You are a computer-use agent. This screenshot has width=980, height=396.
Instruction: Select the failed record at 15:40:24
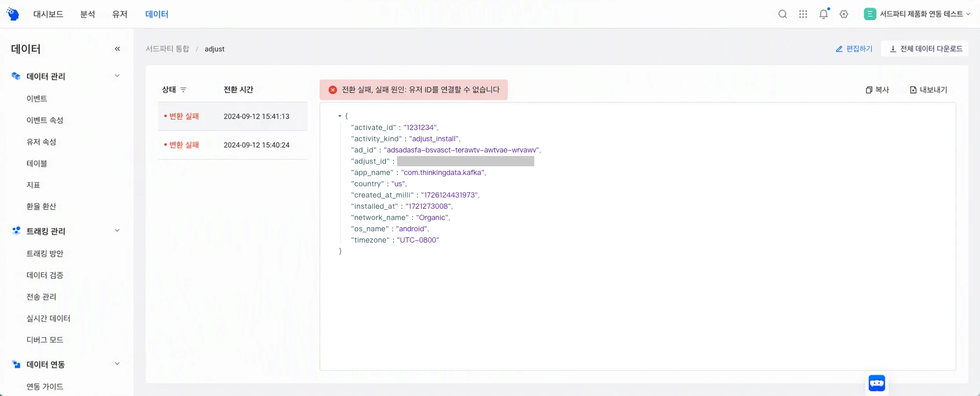tap(233, 145)
